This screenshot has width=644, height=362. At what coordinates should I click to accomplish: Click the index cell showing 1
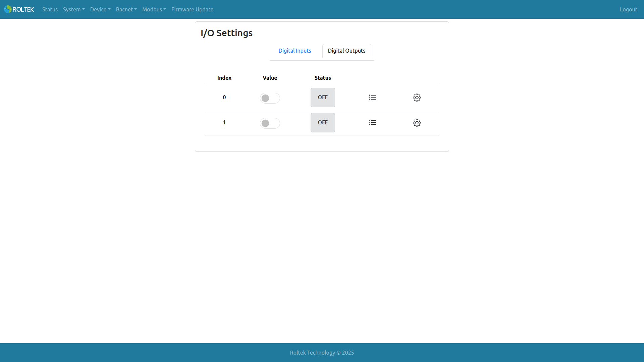tap(224, 122)
